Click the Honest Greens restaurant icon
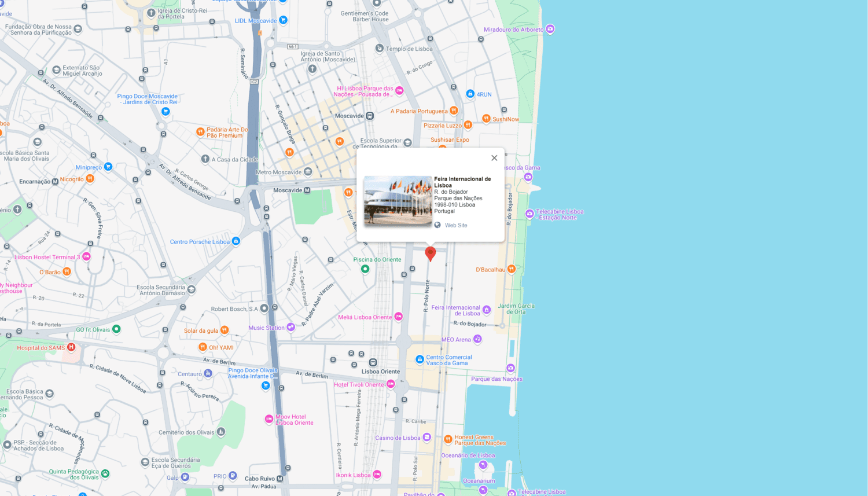This screenshot has width=868, height=496. coord(448,439)
